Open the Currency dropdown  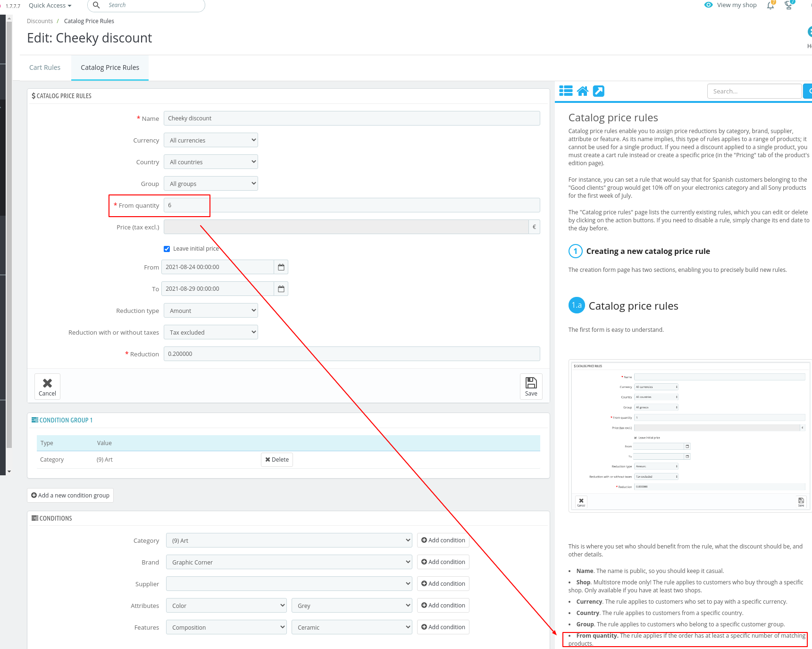(210, 140)
